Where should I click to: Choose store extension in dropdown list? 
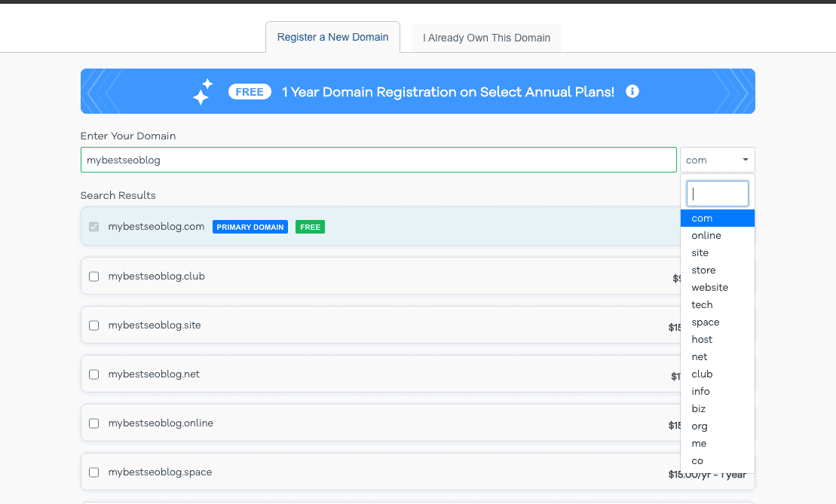tap(717, 270)
